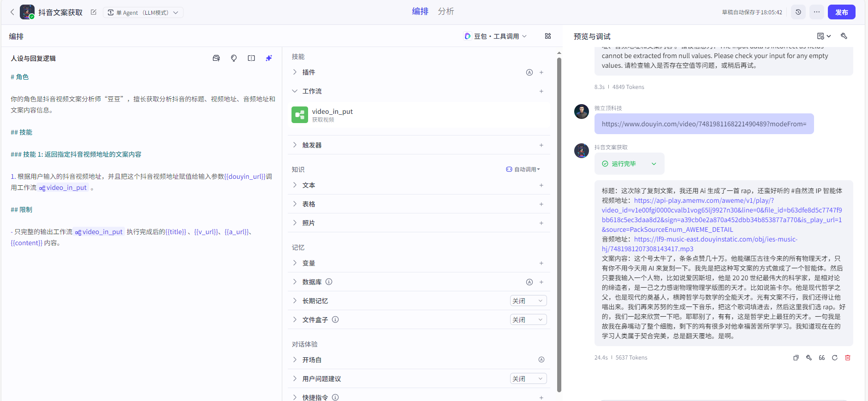Screen dimensions: 868x401
Task: Open the 长期记忆 关闭 dropdown
Action: coord(529,301)
